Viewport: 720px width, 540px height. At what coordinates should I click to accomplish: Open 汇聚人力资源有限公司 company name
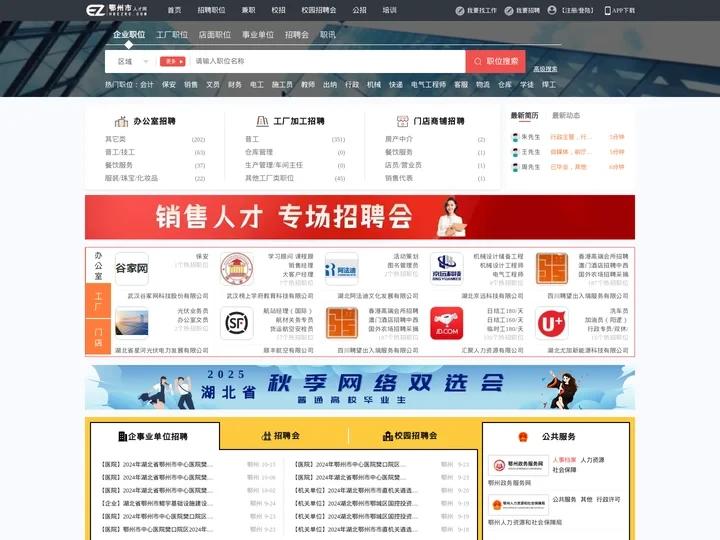pyautogui.click(x=492, y=350)
